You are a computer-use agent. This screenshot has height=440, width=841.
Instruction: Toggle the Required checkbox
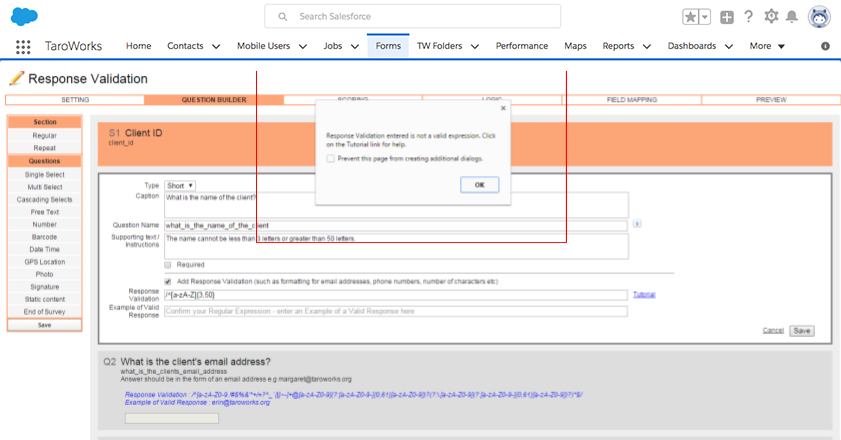(x=168, y=265)
